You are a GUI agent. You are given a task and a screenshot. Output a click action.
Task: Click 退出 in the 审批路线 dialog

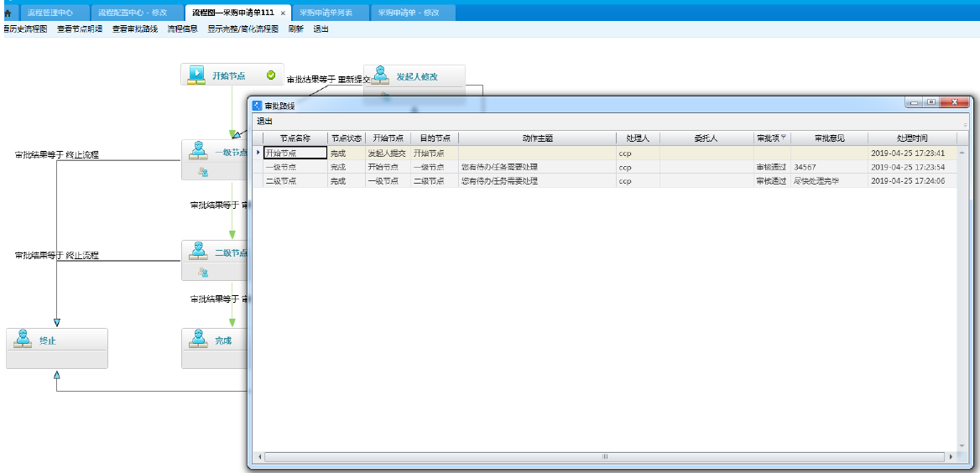[x=264, y=121]
